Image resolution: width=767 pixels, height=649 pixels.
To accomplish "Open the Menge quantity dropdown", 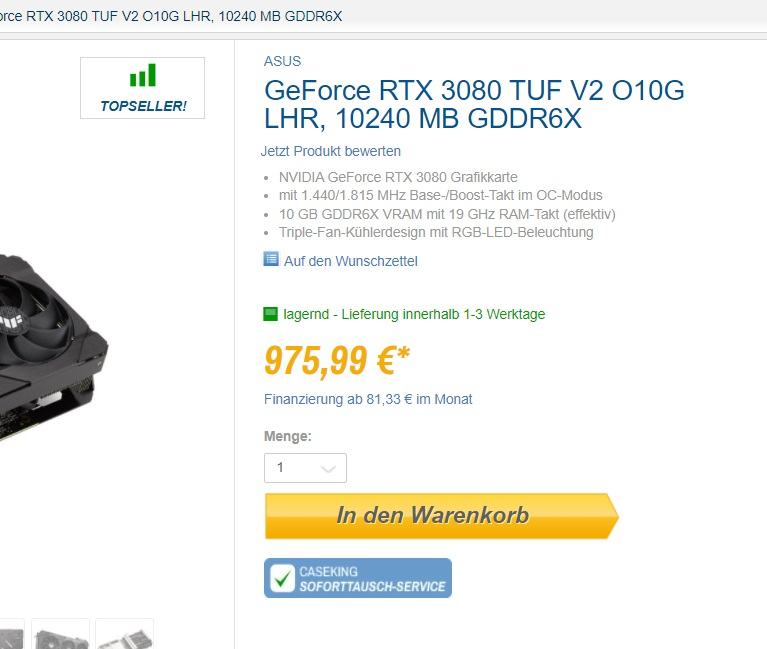I will pos(305,468).
